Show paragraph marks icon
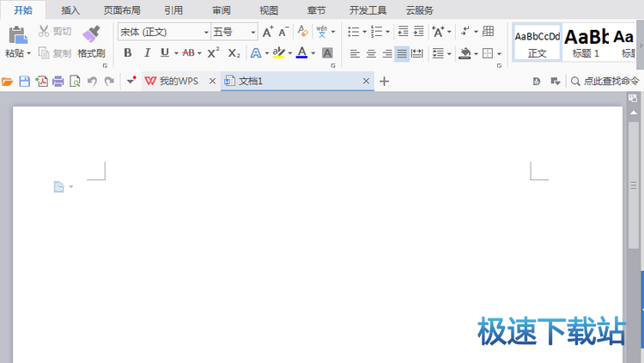Viewport: 644px width, 363px height. [x=465, y=31]
